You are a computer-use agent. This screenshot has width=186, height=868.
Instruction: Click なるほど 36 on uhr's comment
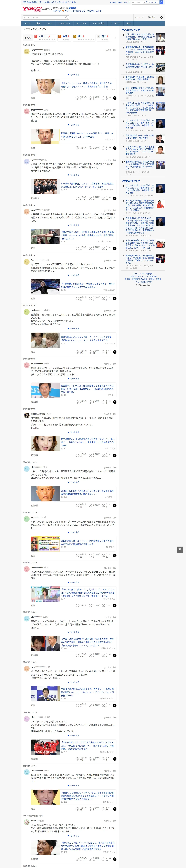click(x=94, y=758)
